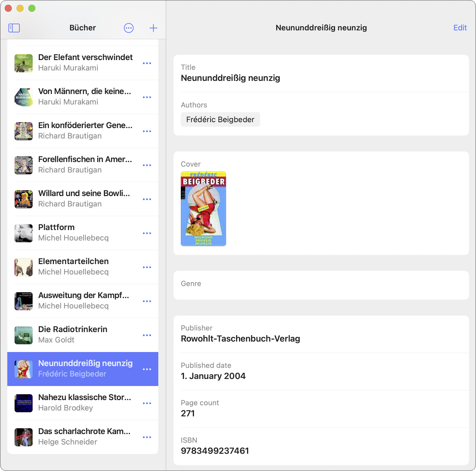The width and height of the screenshot is (476, 471).
Task: Click Ein konföderierter General cover thumbnail
Action: click(24, 131)
